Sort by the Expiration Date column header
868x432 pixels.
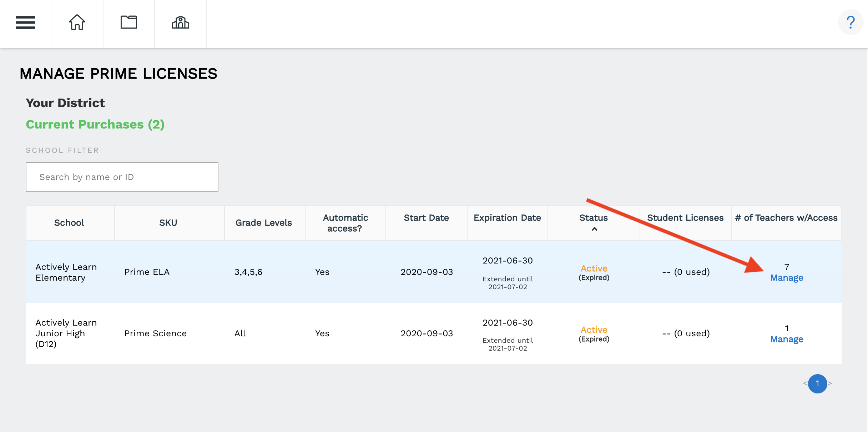pos(507,218)
